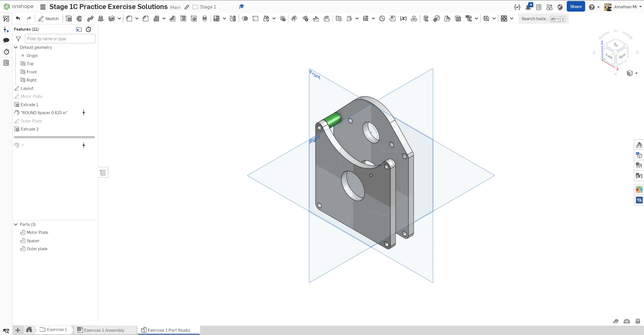Viewport: 644px width, 335px height.
Task: Select the Extrude tool icon
Action: (69, 19)
